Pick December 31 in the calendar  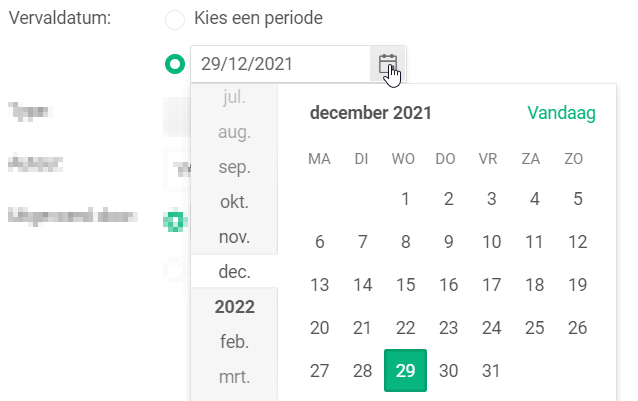(491, 370)
